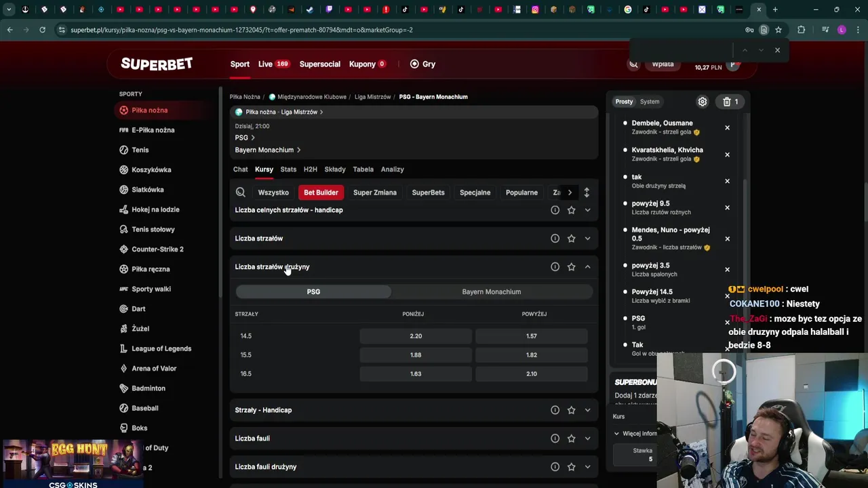Click the SUPERBET logo
The width and height of the screenshot is (868, 488).
157,64
